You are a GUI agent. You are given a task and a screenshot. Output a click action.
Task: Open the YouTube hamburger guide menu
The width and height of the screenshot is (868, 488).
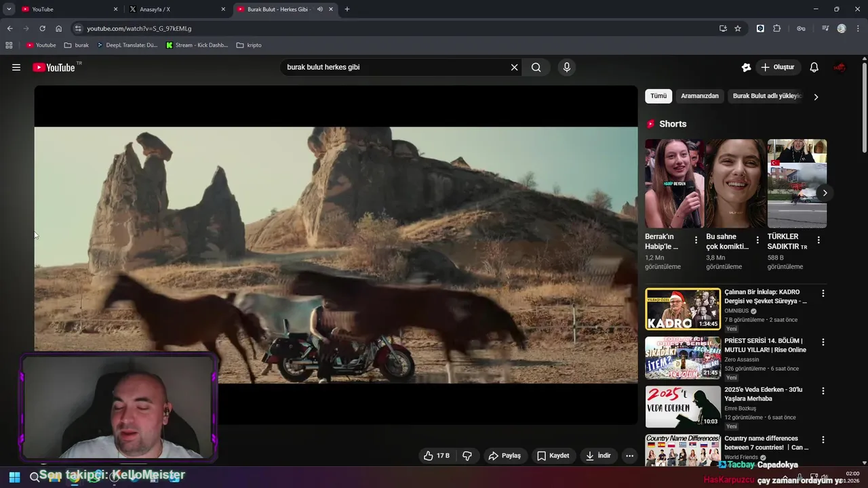(16, 67)
